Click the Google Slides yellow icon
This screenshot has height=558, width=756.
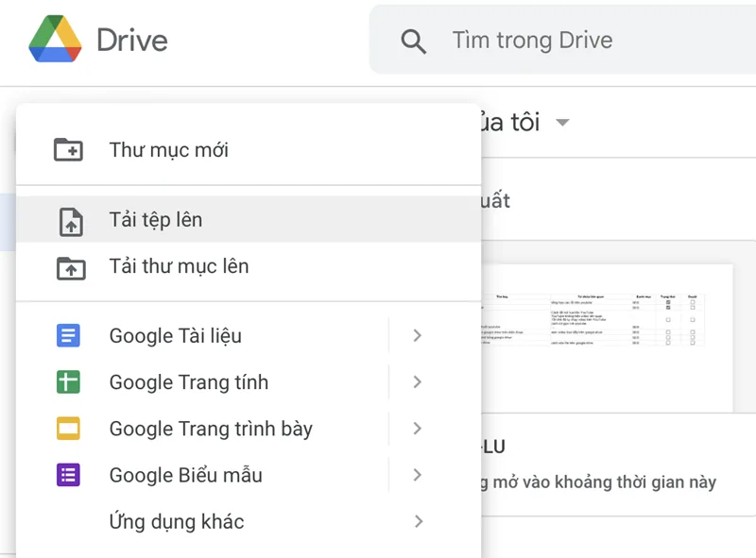[x=68, y=429]
